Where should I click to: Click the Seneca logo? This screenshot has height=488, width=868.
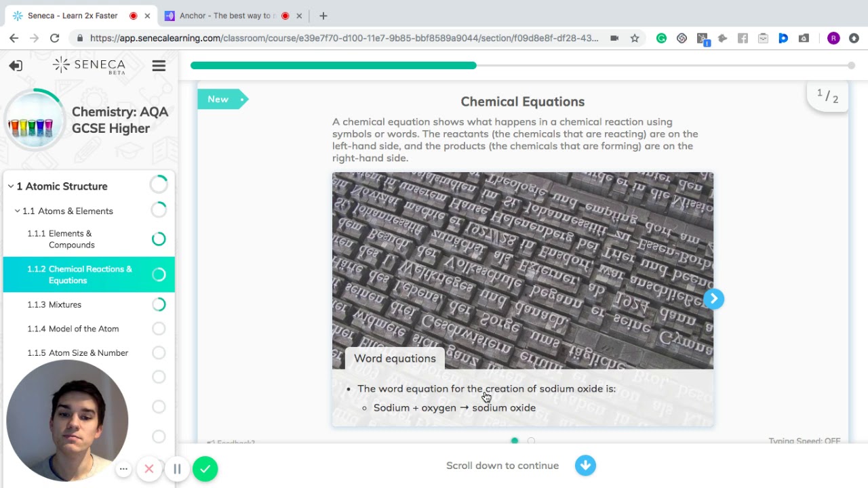click(x=90, y=65)
